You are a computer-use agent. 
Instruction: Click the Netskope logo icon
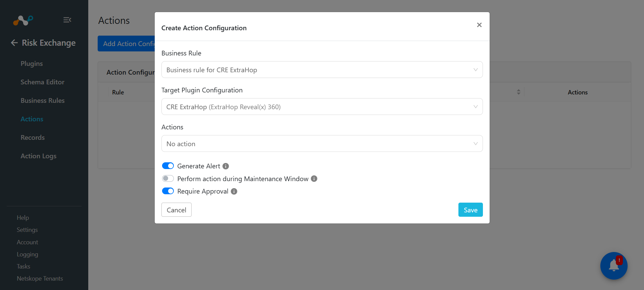click(23, 20)
